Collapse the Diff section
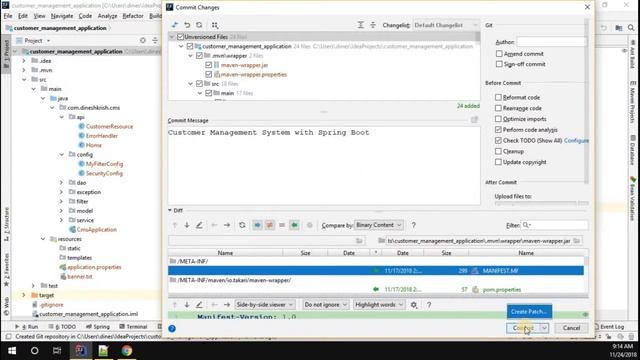 pos(170,210)
